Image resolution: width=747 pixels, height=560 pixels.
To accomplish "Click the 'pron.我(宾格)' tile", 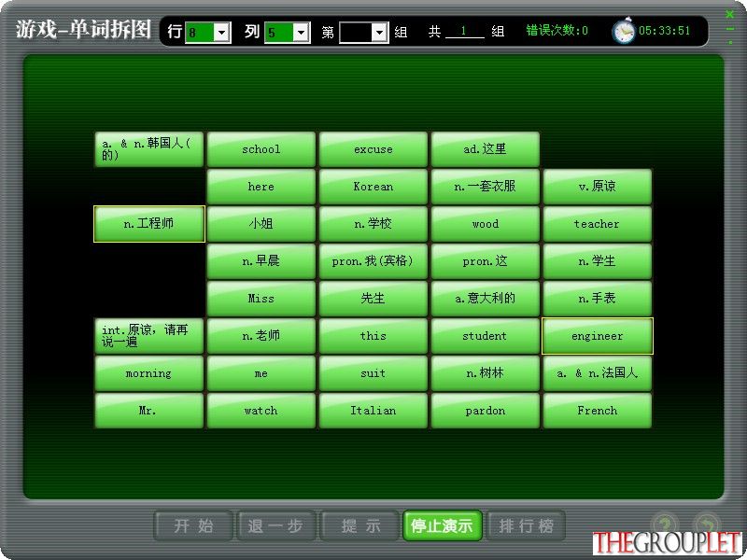I will click(x=373, y=261).
